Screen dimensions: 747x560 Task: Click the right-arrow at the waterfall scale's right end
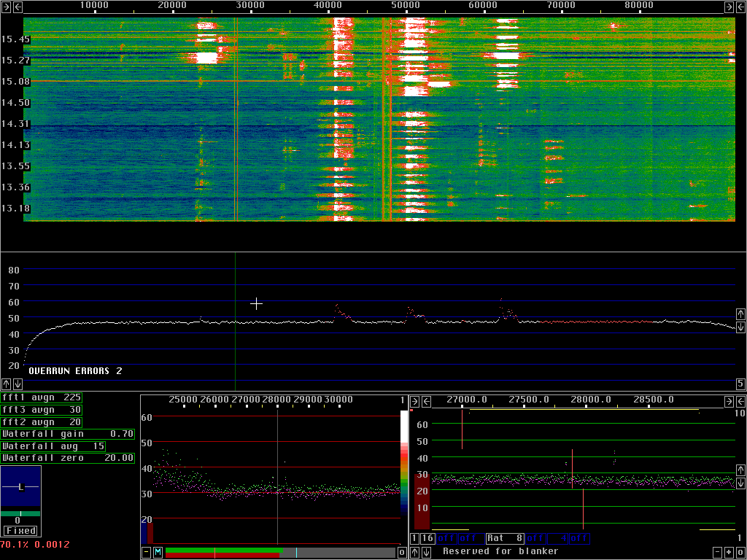[729, 7]
